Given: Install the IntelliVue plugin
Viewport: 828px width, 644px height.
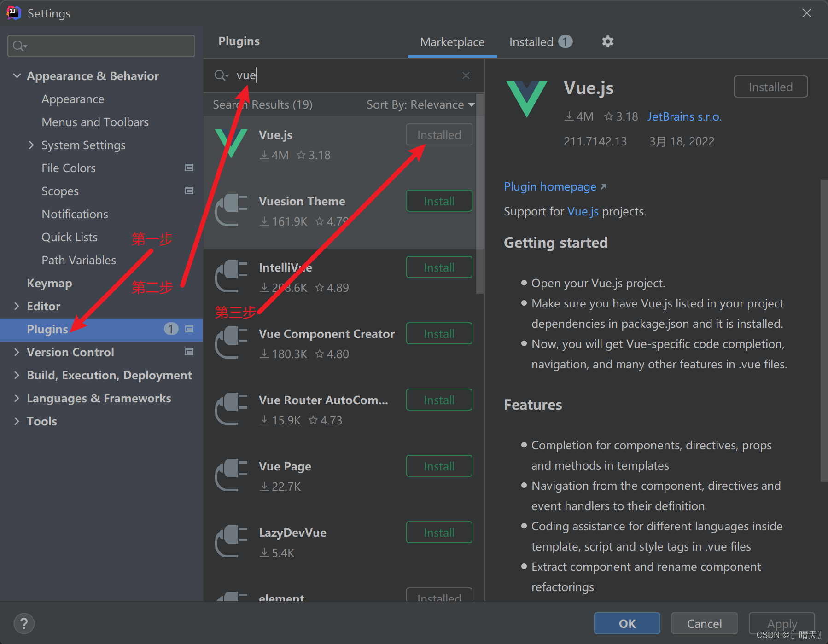Looking at the screenshot, I should [439, 267].
